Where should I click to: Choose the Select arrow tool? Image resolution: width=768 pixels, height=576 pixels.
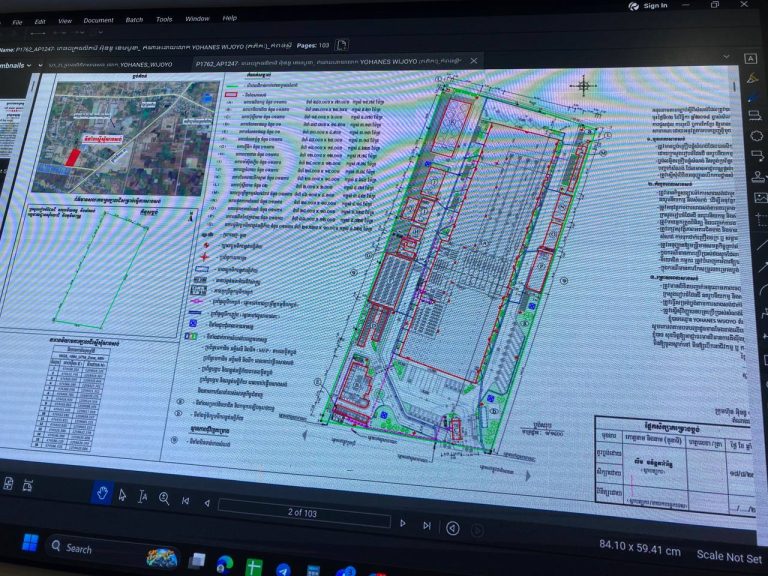[122, 493]
